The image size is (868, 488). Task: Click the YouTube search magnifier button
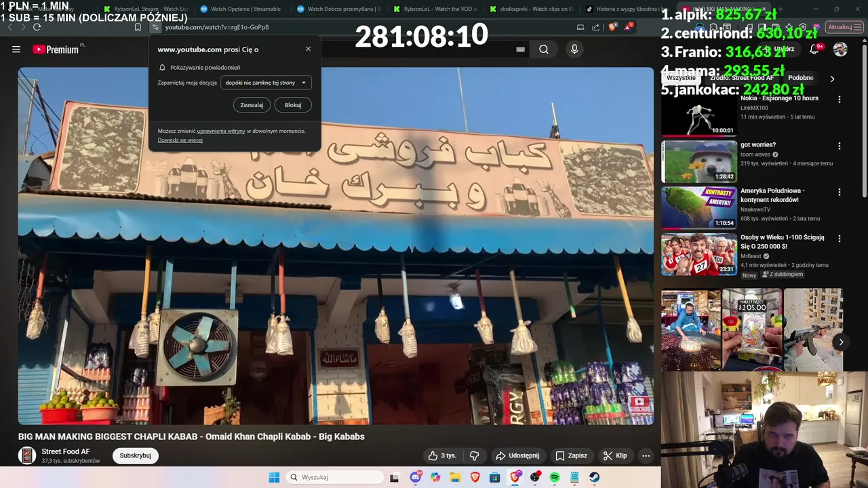tap(544, 49)
